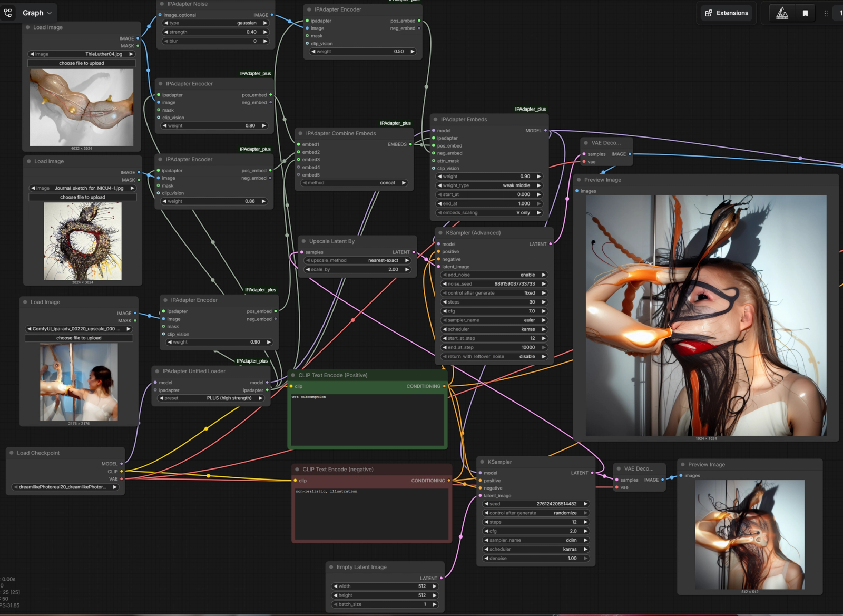The width and height of the screenshot is (843, 616).
Task: Click the Journal sketch thumbnail in Load Image
Action: [x=83, y=241]
